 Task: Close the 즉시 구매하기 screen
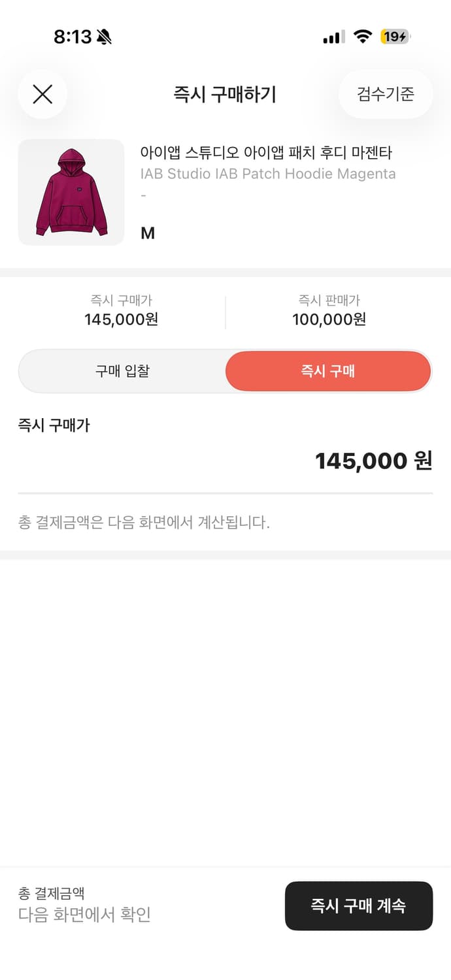(x=42, y=94)
